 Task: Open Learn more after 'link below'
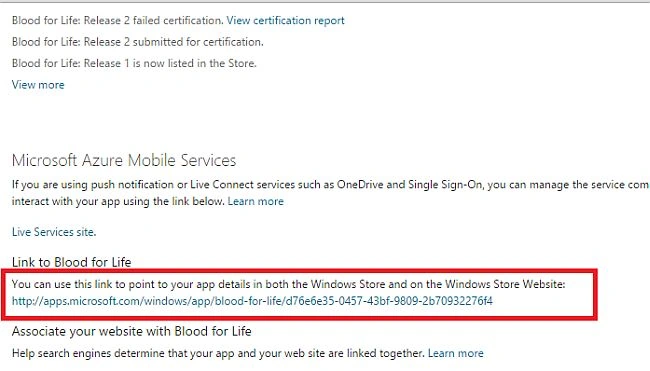pyautogui.click(x=256, y=201)
